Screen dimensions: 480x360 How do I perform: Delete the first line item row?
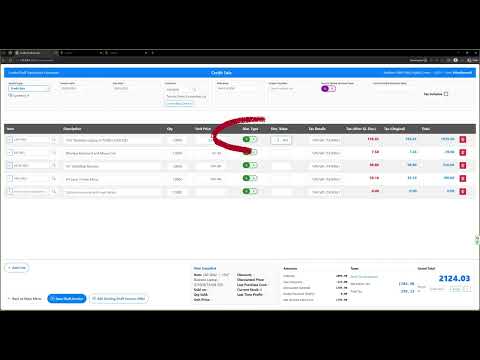[x=463, y=139]
